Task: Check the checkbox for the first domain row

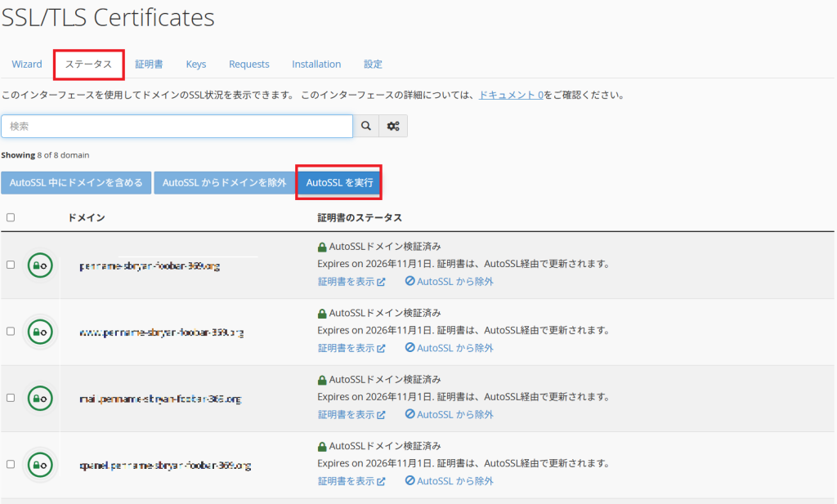Action: pos(11,265)
